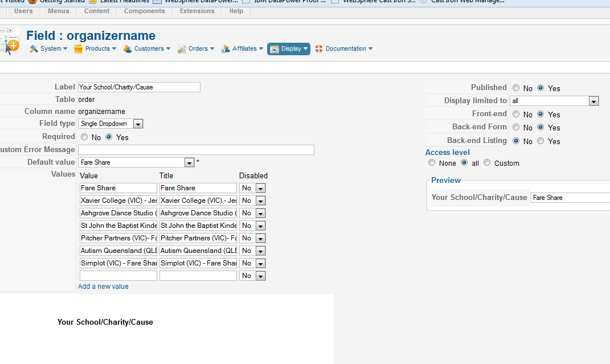The width and height of the screenshot is (610, 364).
Task: Open the Menus admin menu
Action: click(x=58, y=11)
